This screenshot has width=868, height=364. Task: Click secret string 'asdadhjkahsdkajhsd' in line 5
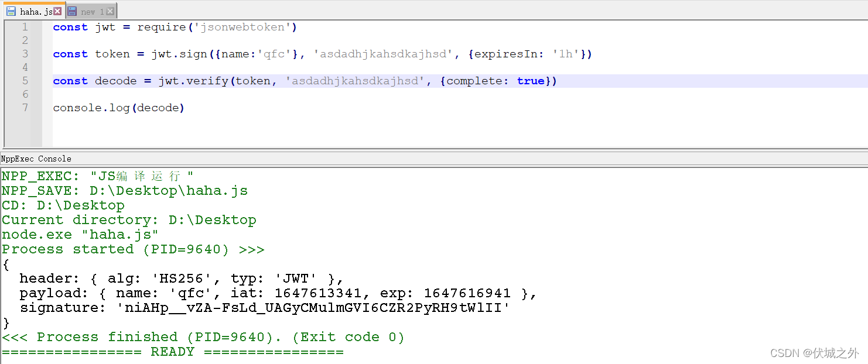[x=355, y=81]
